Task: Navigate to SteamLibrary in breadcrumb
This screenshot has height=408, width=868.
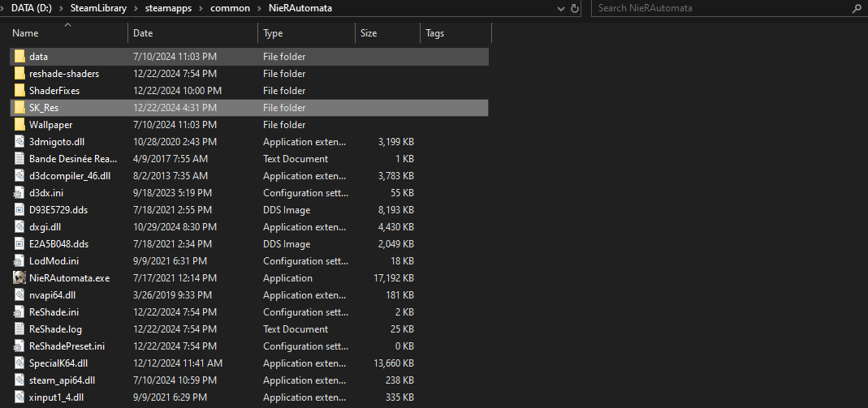Action: 97,8
